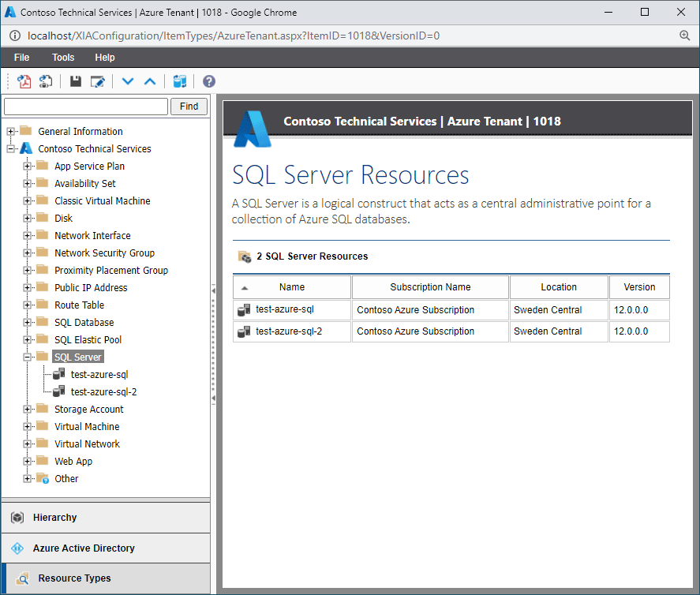
Task: Click the Azure Active Directory diamond icon
Action: 17,548
